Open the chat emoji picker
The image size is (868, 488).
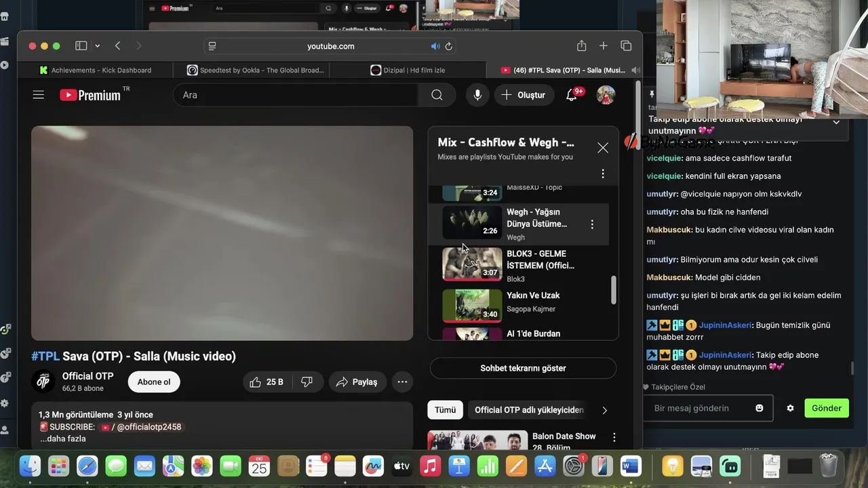(759, 408)
